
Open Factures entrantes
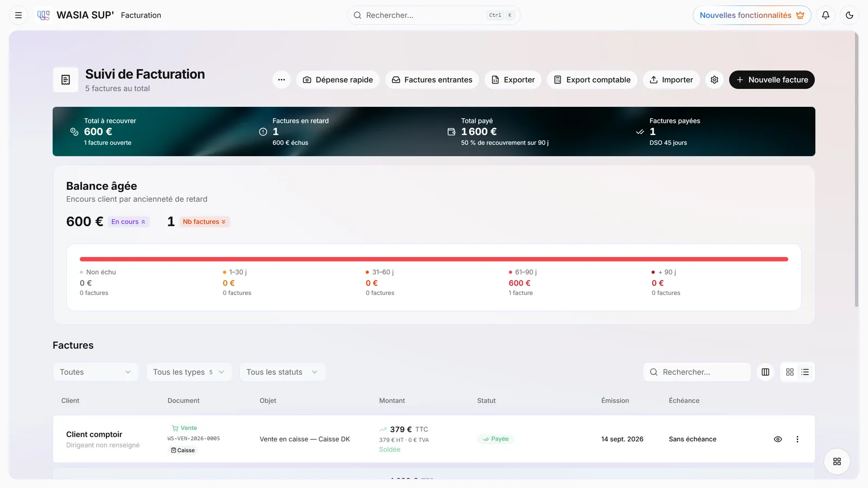(x=432, y=80)
